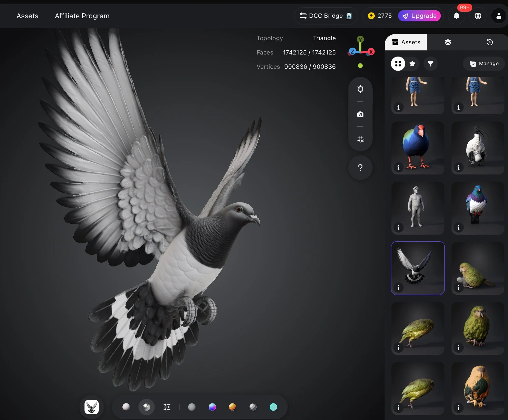Choose the purple-blue gradient sphere material

coord(212,407)
